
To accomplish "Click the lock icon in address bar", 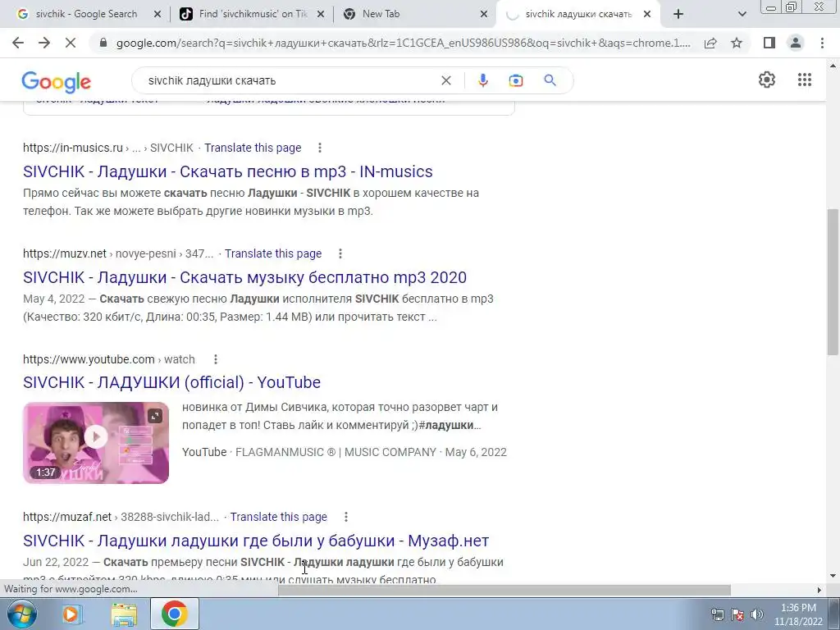I will tap(103, 43).
